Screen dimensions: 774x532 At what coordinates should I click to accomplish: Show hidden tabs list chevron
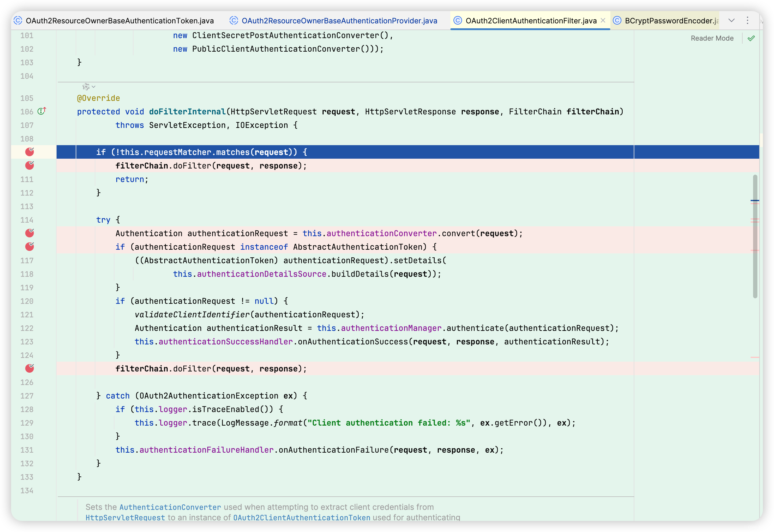[x=731, y=21]
